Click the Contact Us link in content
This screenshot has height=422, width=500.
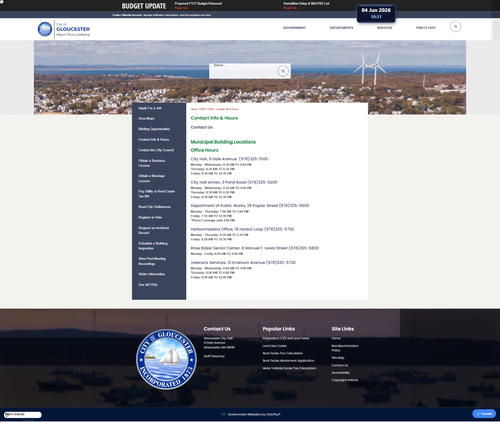(201, 127)
